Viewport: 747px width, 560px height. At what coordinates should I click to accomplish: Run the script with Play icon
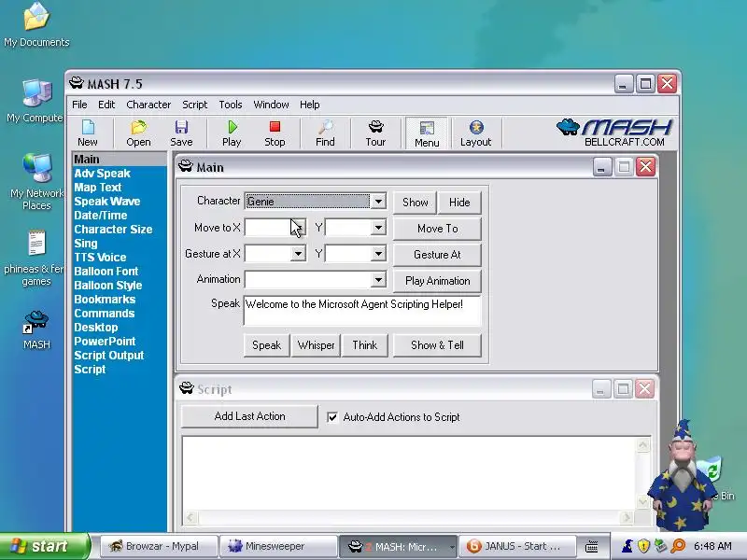tap(232, 133)
